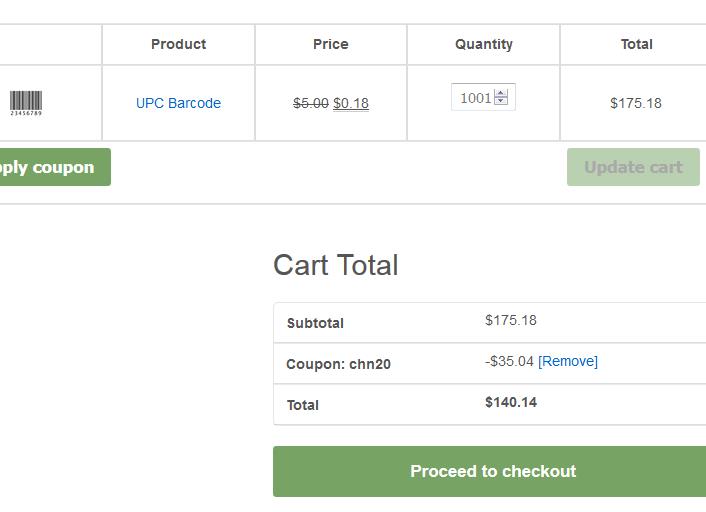Click the Cart Total heading
The width and height of the screenshot is (706, 512).
(x=335, y=265)
